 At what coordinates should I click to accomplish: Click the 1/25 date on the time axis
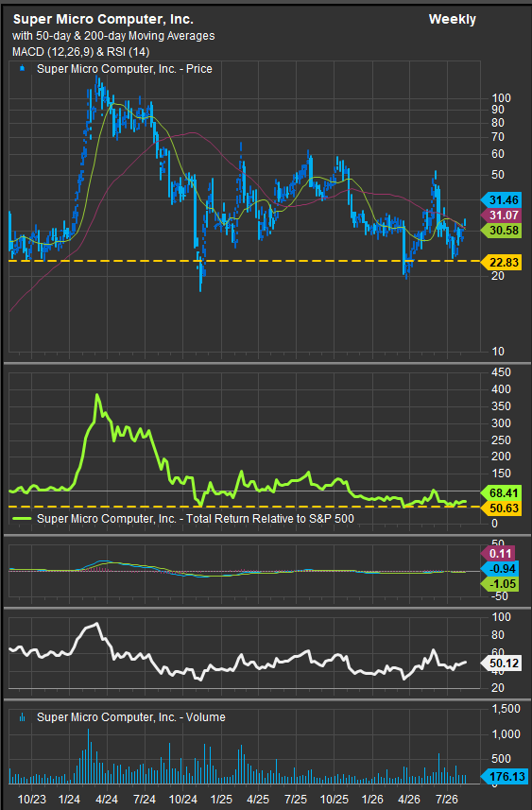click(220, 800)
